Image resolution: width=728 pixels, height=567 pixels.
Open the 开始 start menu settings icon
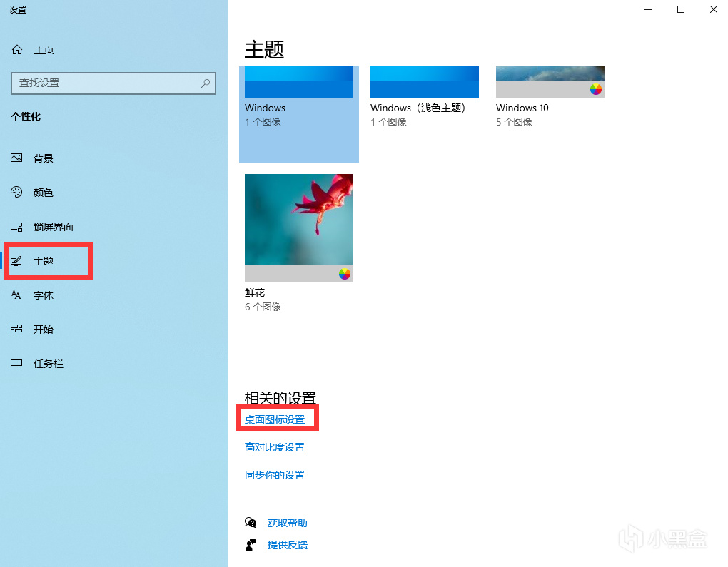click(16, 329)
